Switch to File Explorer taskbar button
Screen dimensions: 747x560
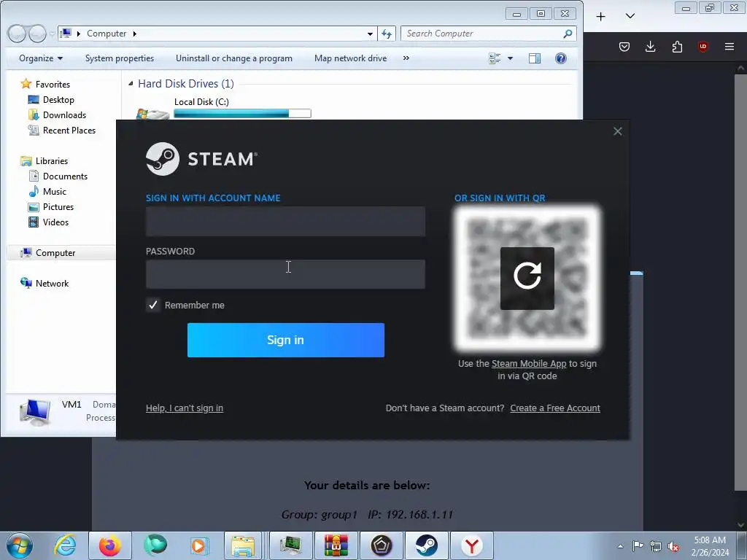243,545
